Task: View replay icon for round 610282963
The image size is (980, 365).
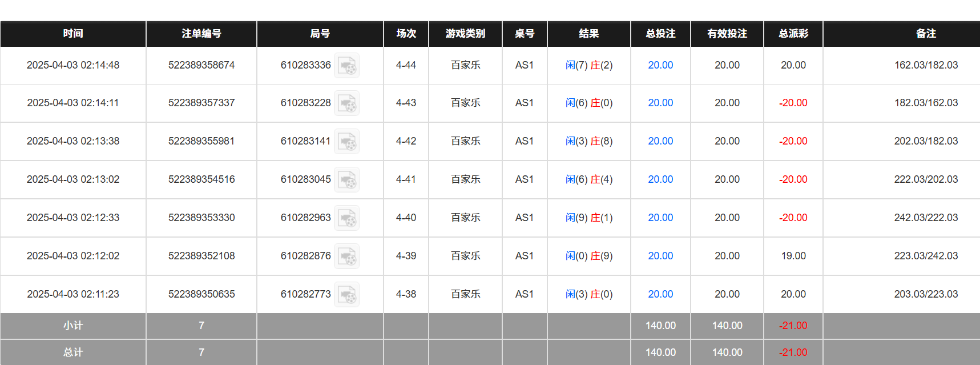Action: click(346, 218)
